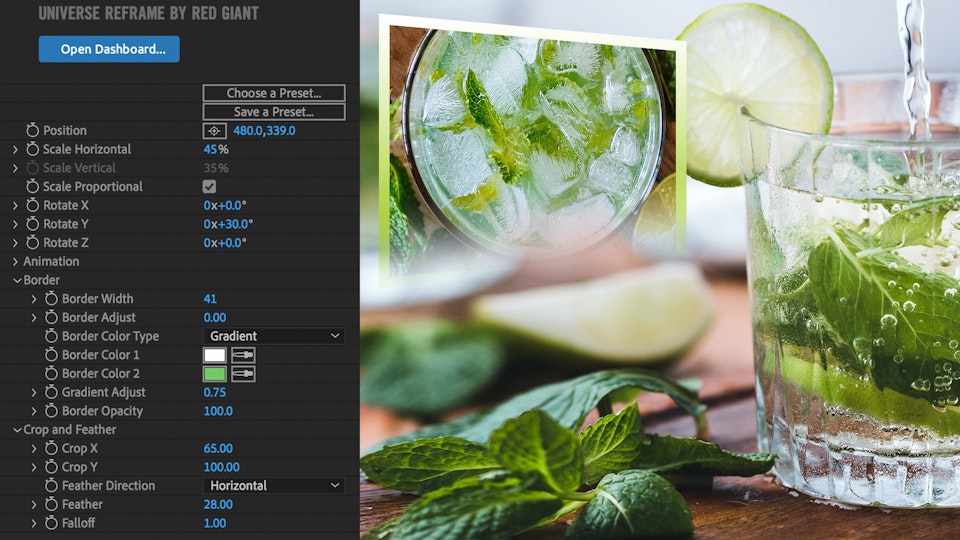This screenshot has height=540, width=960.
Task: Toggle the Crop X stopwatch icon
Action: pyautogui.click(x=52, y=449)
